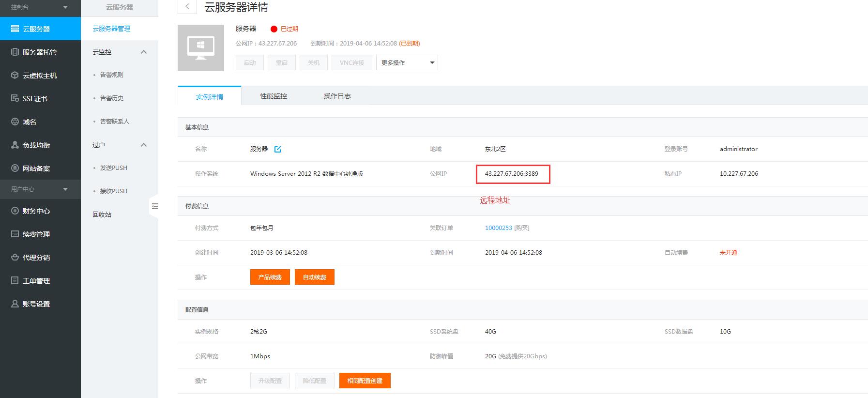Click the 相同配置创建 button
This screenshot has width=868, height=398.
coord(365,381)
